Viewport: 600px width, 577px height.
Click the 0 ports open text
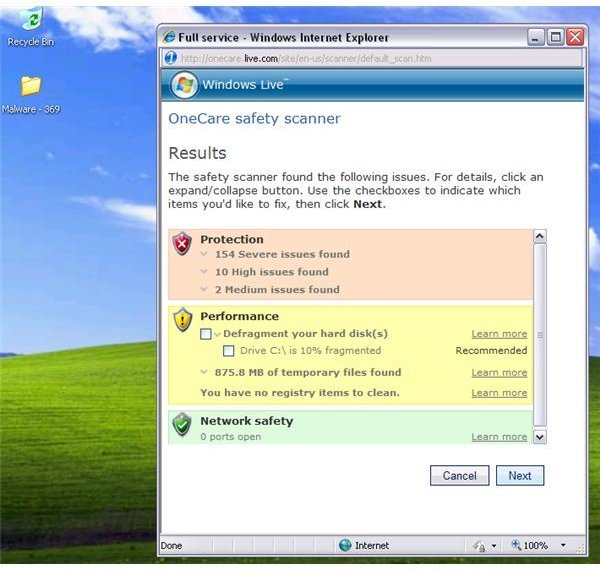coord(231,437)
